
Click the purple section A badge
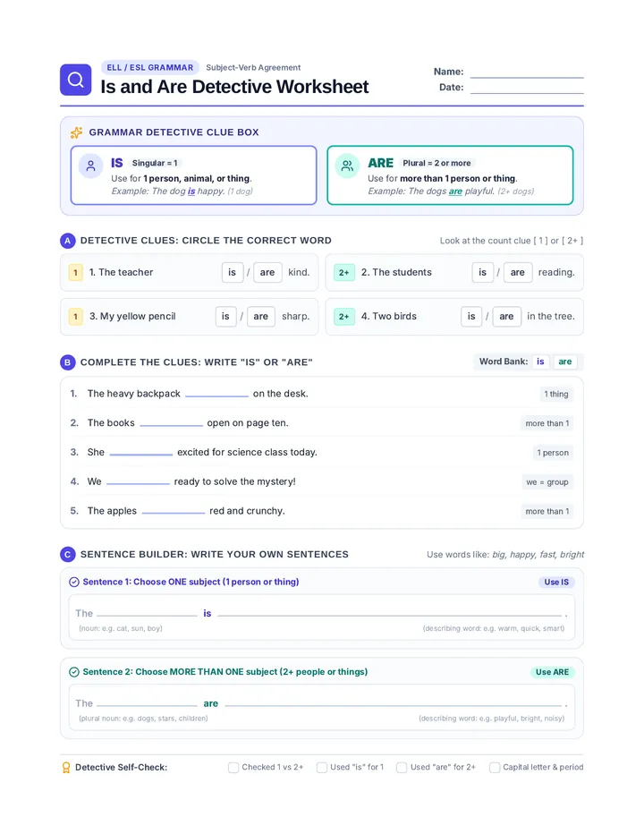click(x=68, y=241)
